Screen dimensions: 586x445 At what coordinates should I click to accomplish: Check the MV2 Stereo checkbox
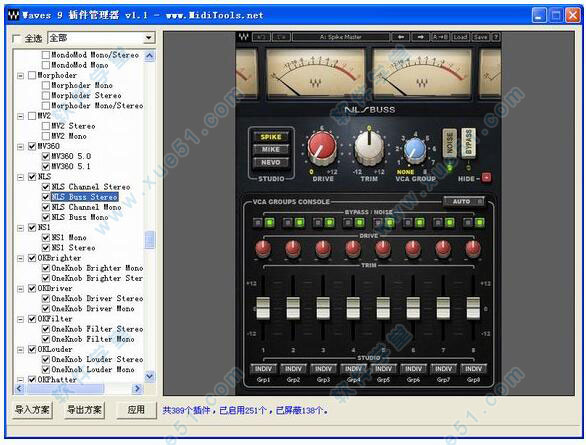click(x=46, y=126)
